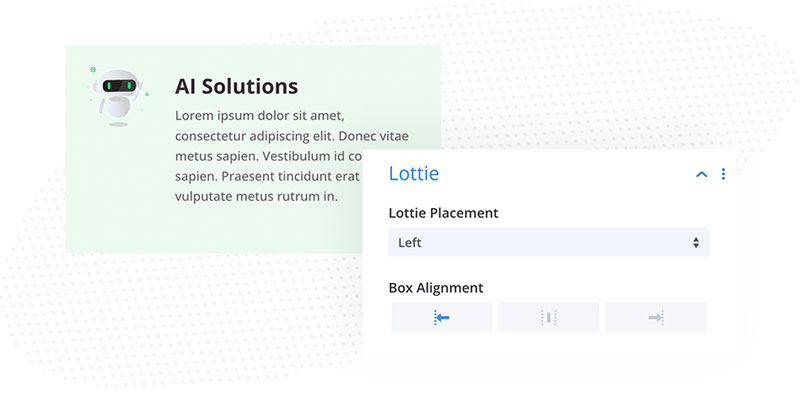Select left box alignment
The image size is (800, 394).
(442, 317)
